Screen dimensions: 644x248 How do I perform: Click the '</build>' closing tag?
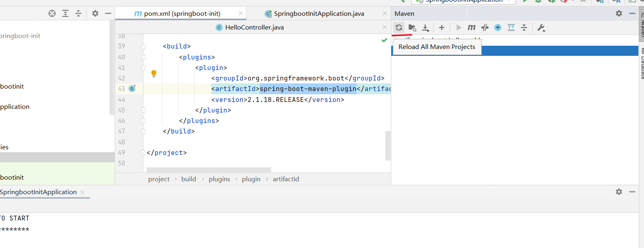[x=179, y=131]
